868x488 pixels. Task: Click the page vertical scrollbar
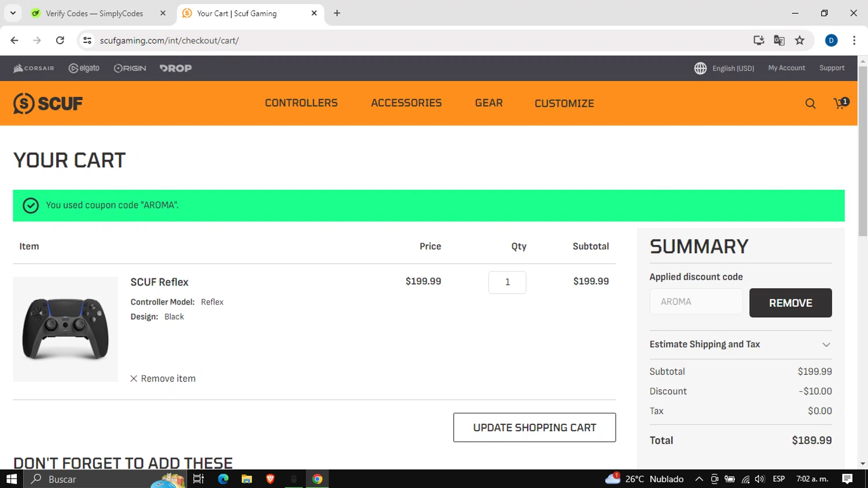[x=863, y=151]
